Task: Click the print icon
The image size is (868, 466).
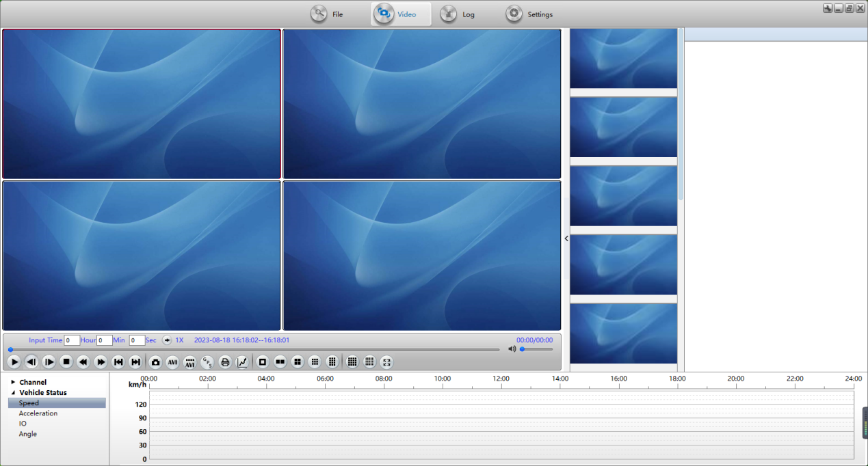Action: pos(225,362)
